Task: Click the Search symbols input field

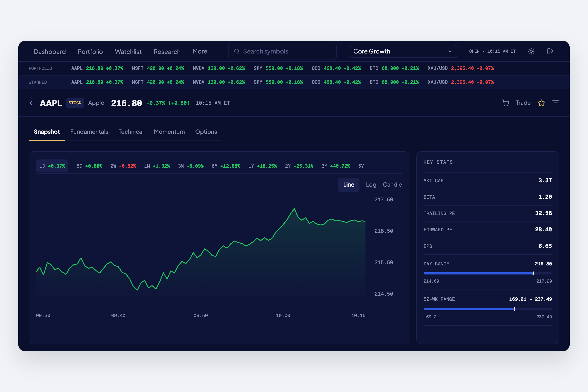Action: pos(282,51)
